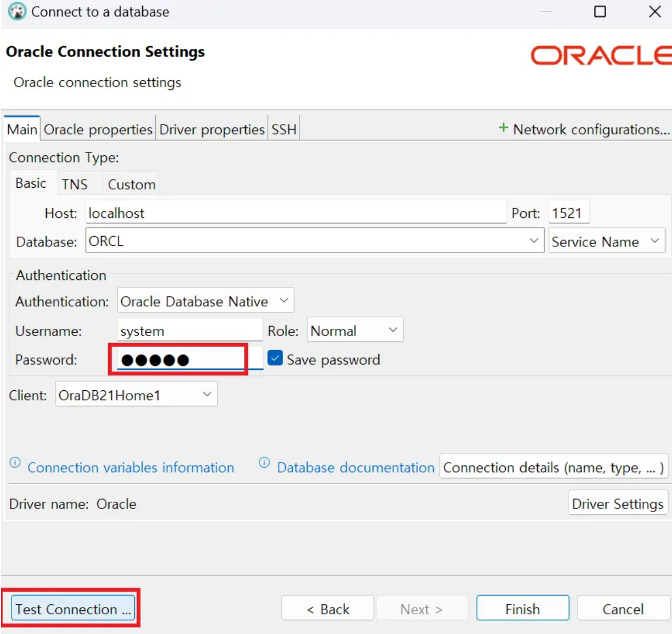This screenshot has height=634, width=672.
Task: Click the Cancel button
Action: point(623,609)
